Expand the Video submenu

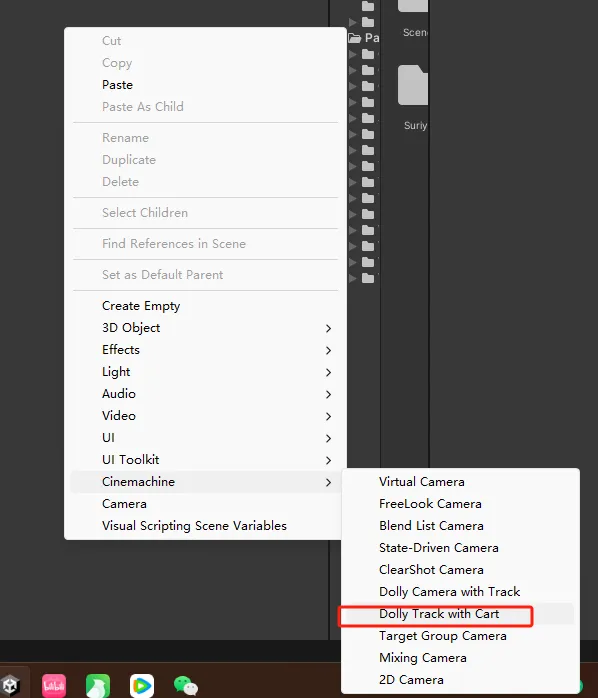[205, 415]
